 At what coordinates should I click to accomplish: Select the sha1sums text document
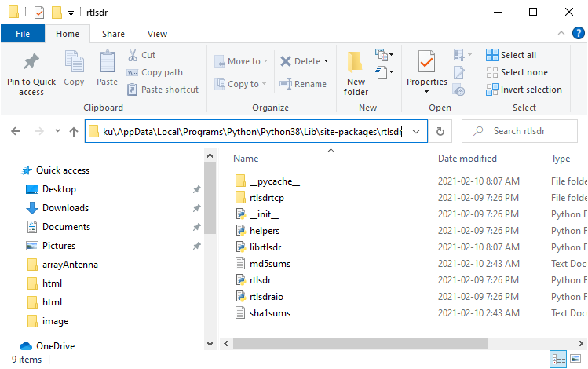[269, 313]
